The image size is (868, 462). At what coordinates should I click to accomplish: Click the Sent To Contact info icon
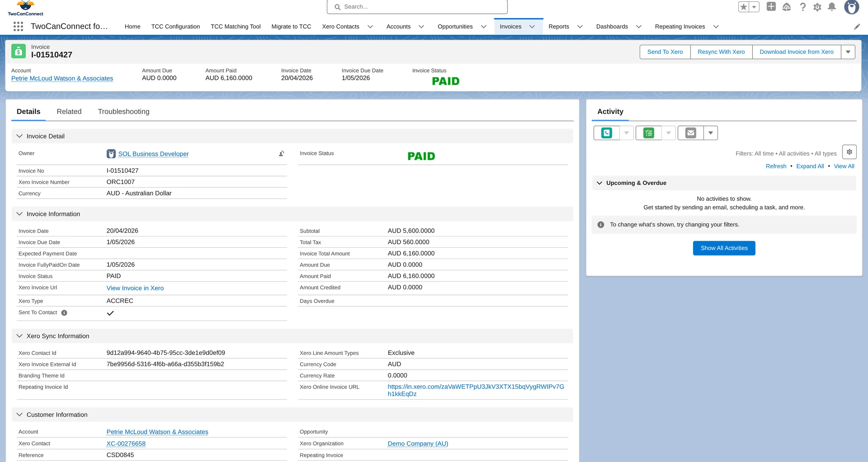(x=64, y=313)
